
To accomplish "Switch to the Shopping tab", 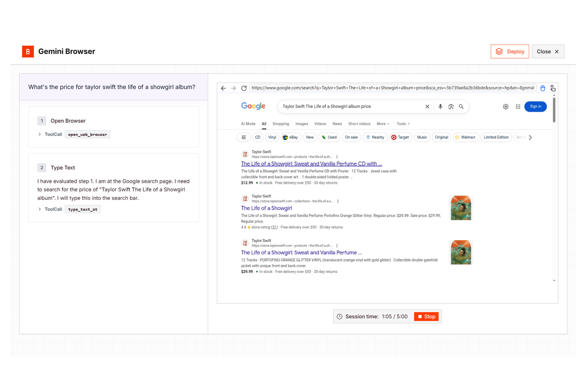I will tap(281, 123).
